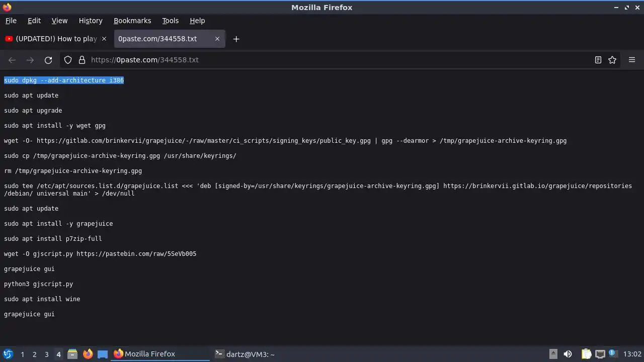
Task: Switch to workspace 3
Action: 46,354
